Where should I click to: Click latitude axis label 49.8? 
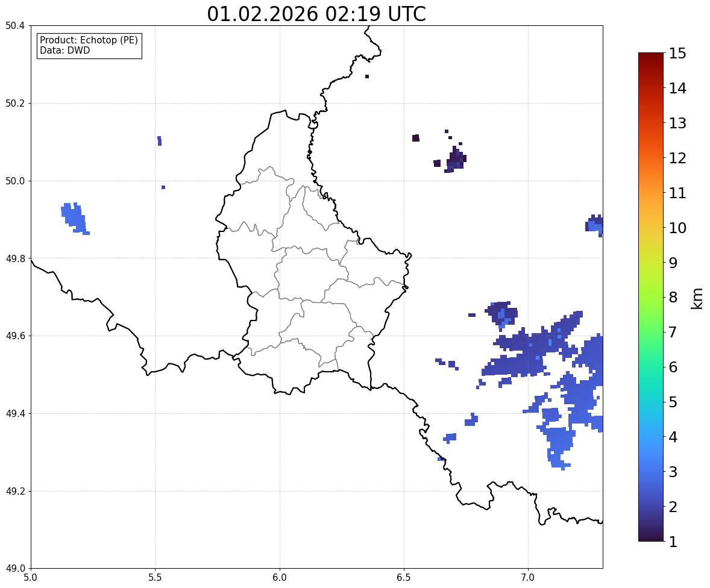coord(15,258)
